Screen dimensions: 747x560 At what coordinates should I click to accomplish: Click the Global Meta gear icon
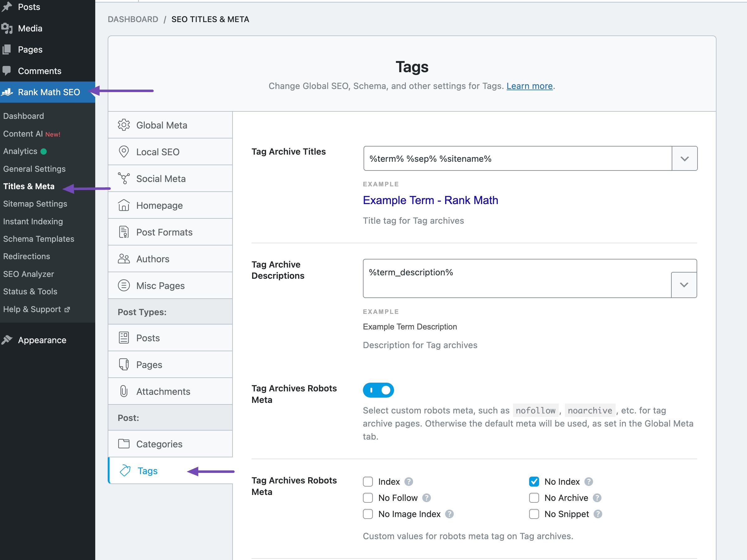124,125
